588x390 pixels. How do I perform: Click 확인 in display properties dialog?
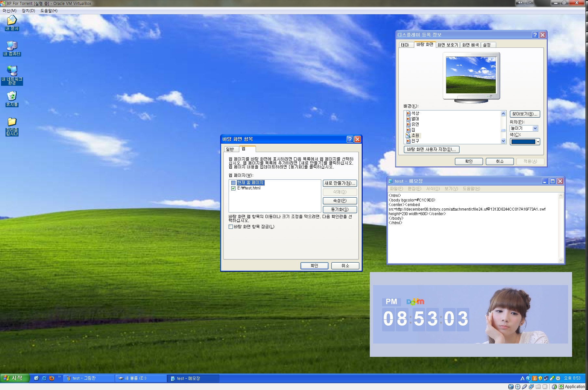pos(469,162)
